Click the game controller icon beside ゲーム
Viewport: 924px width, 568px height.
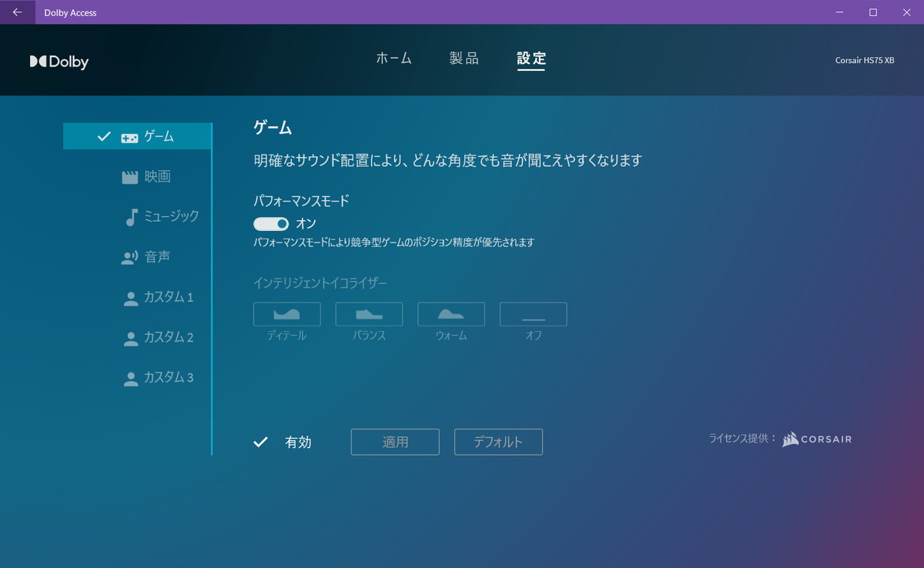[129, 137]
